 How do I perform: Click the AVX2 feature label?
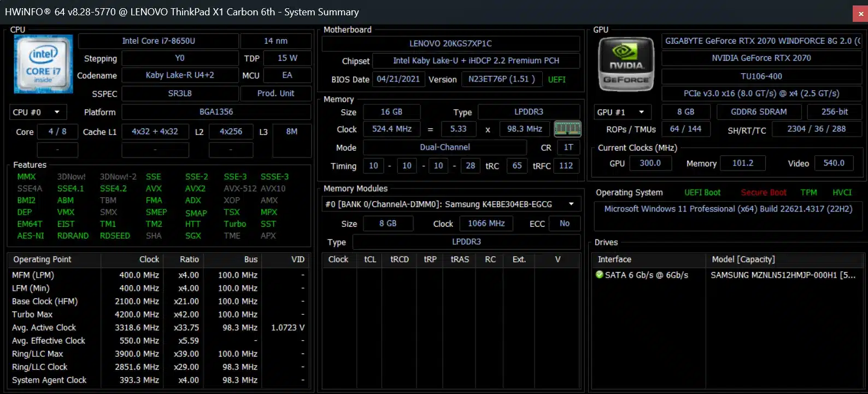[x=195, y=189]
